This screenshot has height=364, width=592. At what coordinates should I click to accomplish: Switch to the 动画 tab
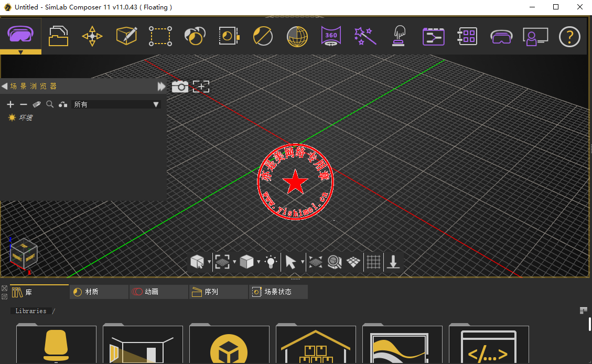tap(158, 292)
